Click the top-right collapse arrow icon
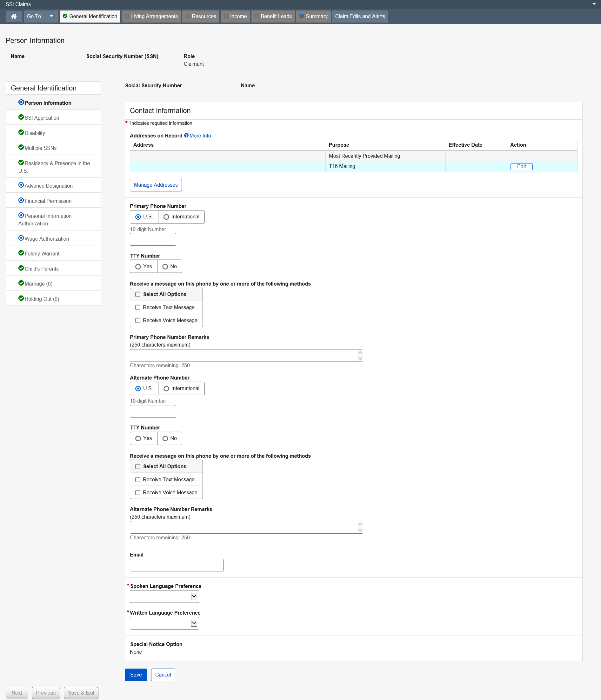The width and height of the screenshot is (601, 700). pyautogui.click(x=594, y=4)
